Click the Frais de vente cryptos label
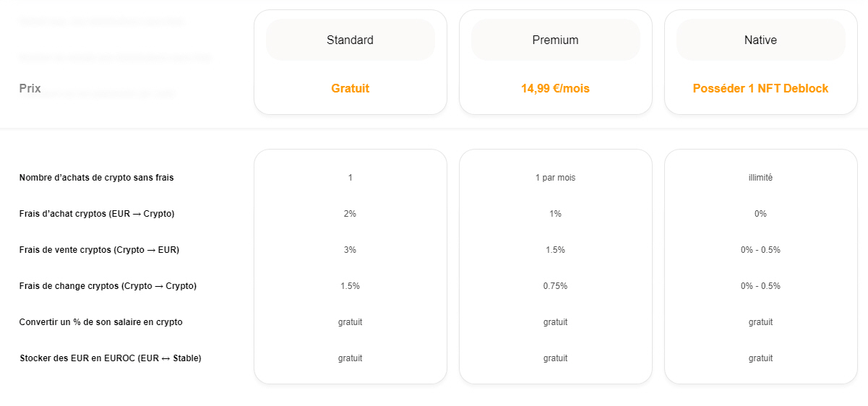This screenshot has height=406, width=868. tap(99, 250)
